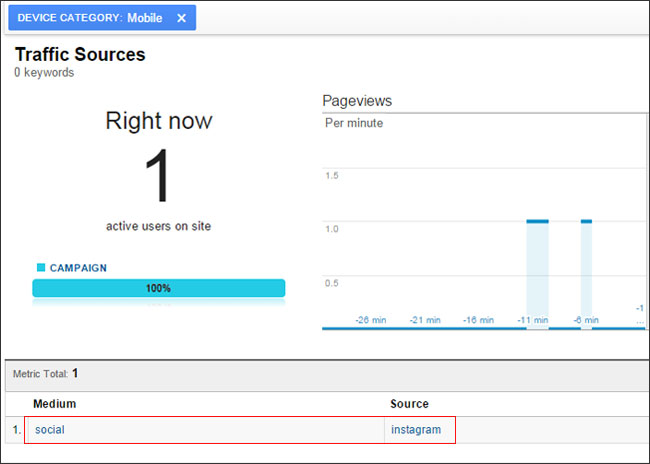The height and width of the screenshot is (464, 650).
Task: Click the pageviews bar at -6 min
Action: tap(586, 274)
